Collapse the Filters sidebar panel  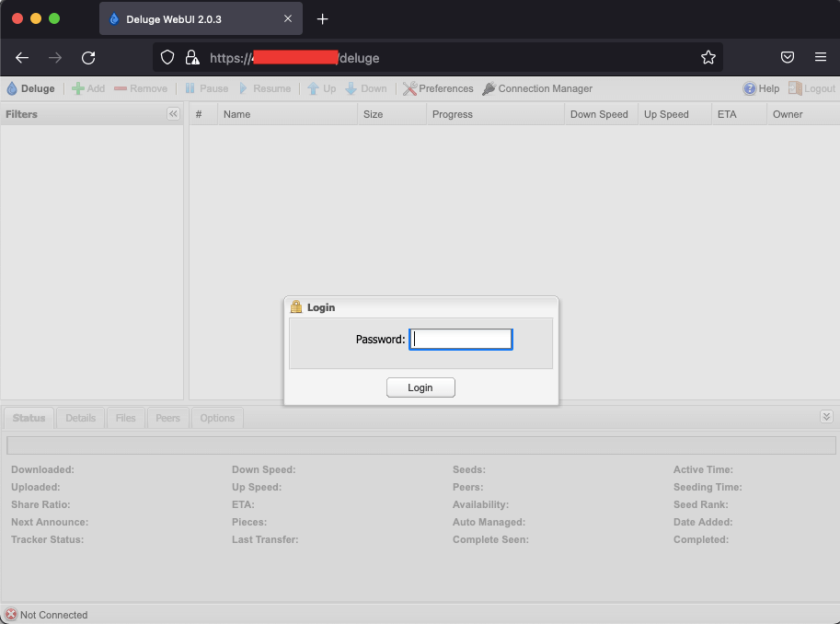(x=173, y=113)
